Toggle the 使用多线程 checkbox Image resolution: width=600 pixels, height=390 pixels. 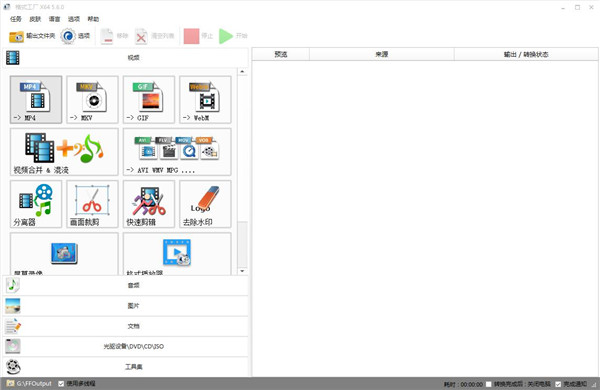pos(61,383)
